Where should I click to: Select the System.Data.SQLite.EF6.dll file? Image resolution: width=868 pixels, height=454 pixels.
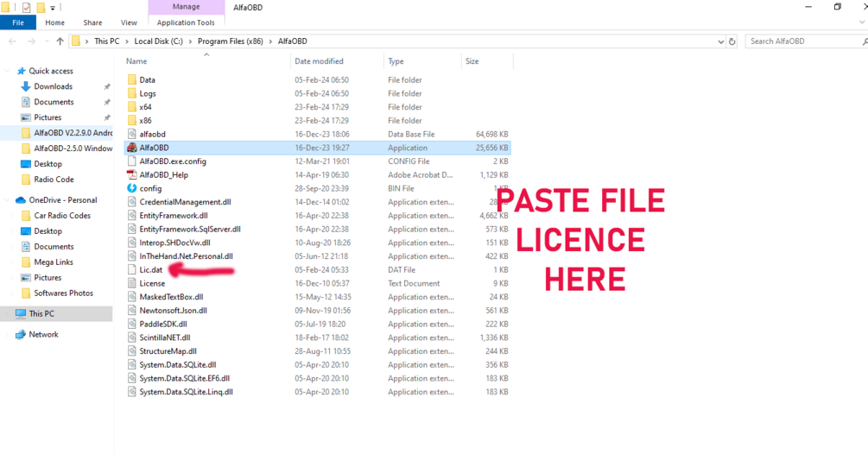pyautogui.click(x=184, y=378)
